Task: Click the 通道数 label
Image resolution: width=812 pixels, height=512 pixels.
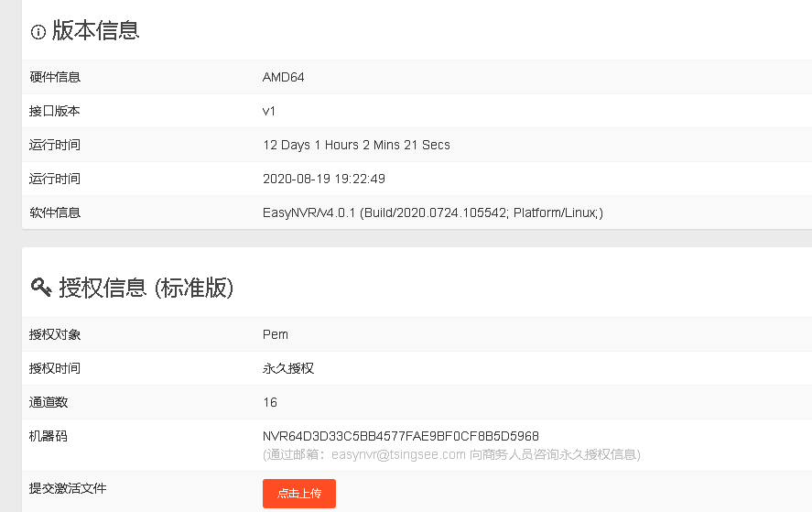Action: pos(49,402)
